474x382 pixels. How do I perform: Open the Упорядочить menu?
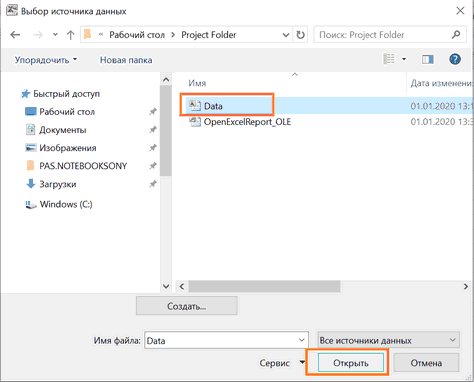coord(46,60)
